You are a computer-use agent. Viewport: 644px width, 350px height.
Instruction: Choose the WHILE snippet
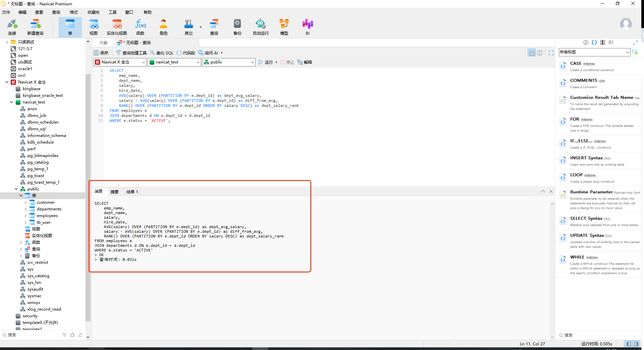[x=599, y=265]
